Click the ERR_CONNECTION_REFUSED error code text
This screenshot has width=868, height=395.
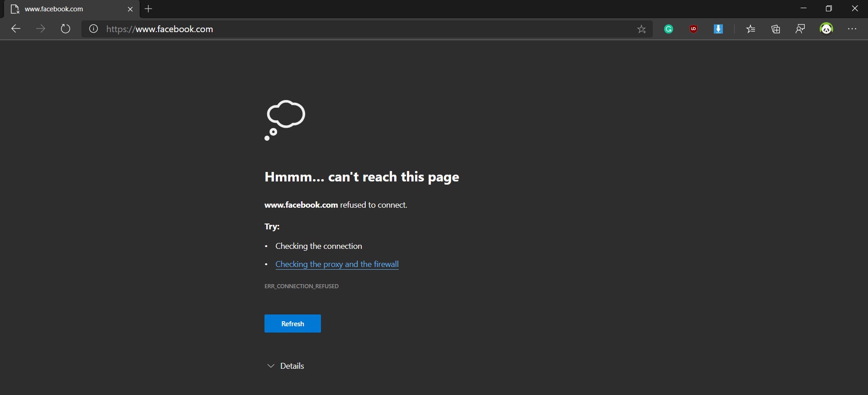point(302,286)
